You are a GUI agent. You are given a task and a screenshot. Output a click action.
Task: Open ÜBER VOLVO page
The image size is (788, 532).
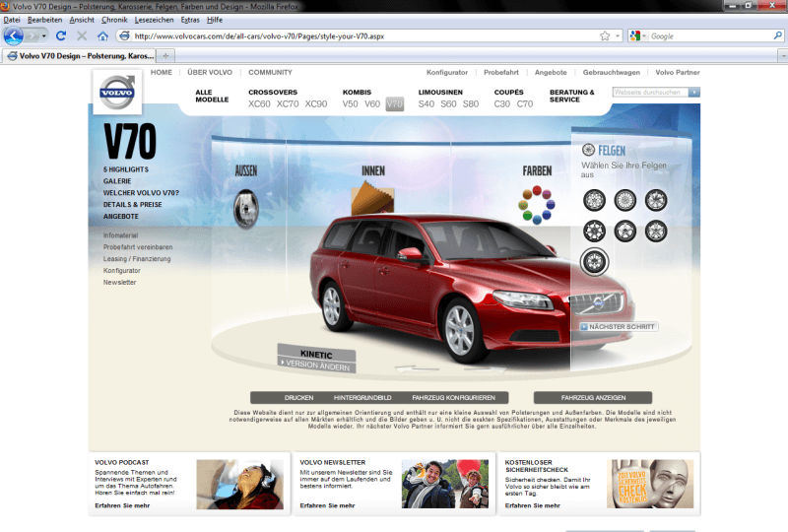(x=210, y=72)
